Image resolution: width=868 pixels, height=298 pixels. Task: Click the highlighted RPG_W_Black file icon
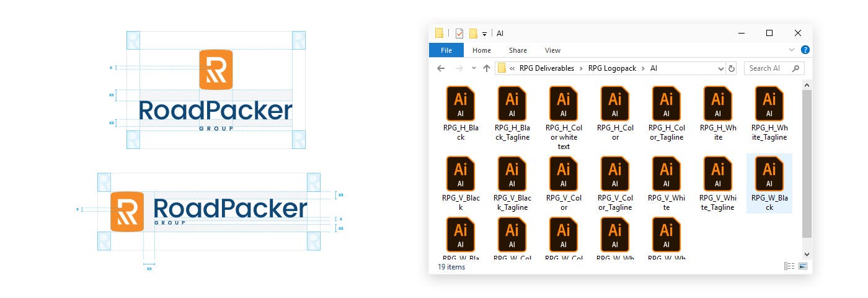pos(769,173)
